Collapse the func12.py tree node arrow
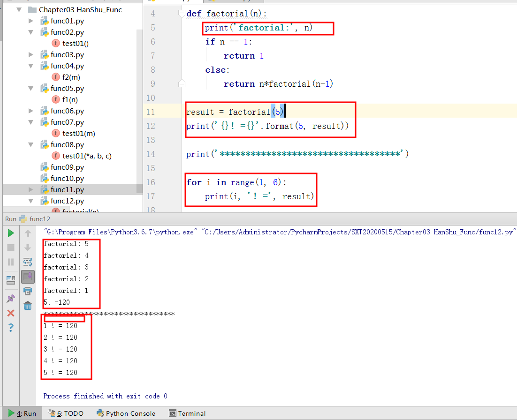The width and height of the screenshot is (517, 420). [31, 201]
